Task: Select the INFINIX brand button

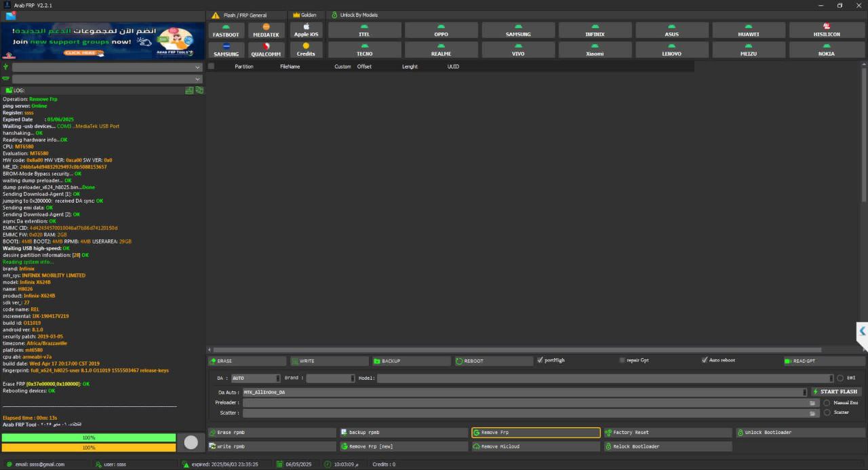Action: click(x=595, y=31)
